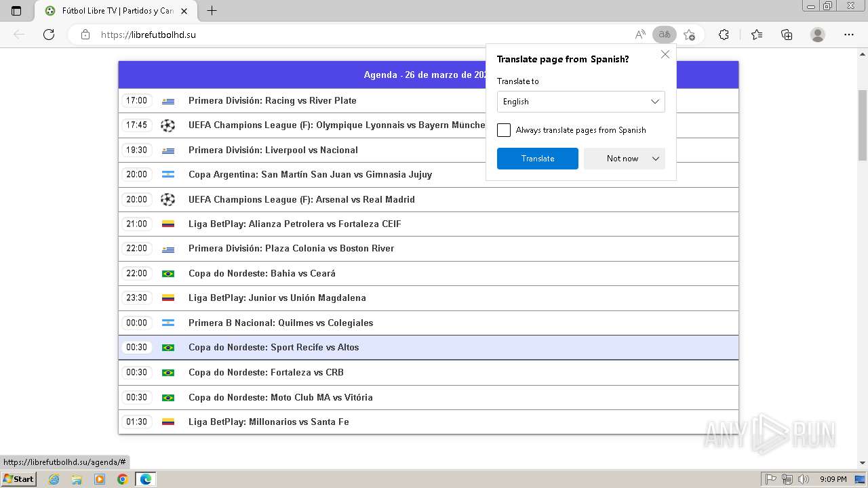Open Alianza Petrolera vs Fortaleza CEIF
The image size is (868, 488).
(295, 224)
